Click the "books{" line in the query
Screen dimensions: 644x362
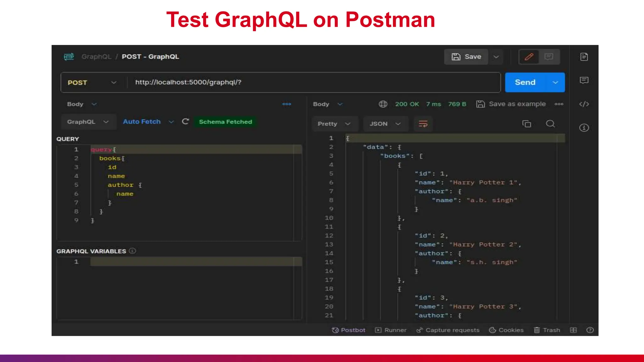[x=112, y=158]
